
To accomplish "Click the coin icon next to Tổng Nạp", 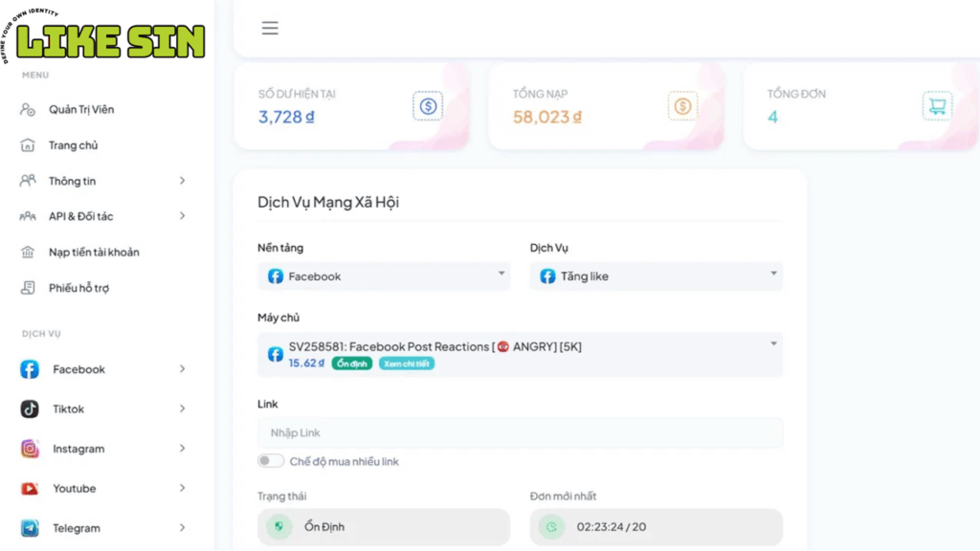I will click(682, 106).
